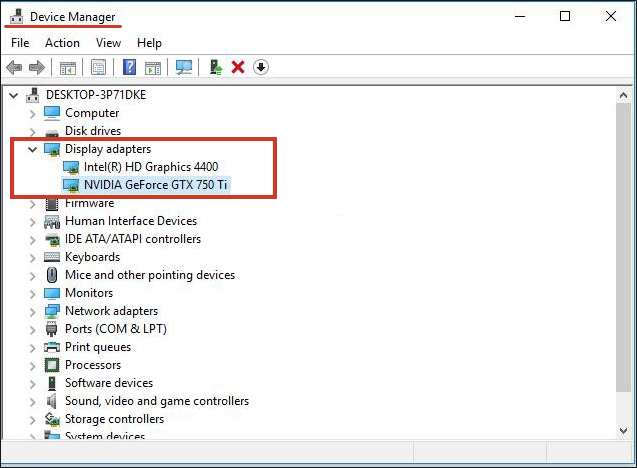Click the Human Interface Devices icon
The width and height of the screenshot is (637, 468).
52,221
